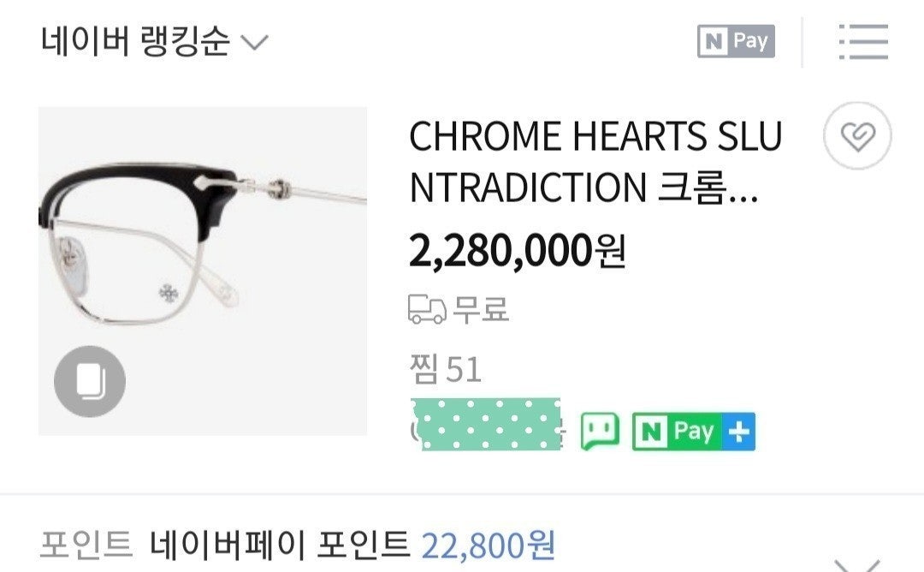Toggle the gray N Pay filter badge
This screenshot has width=924, height=572.
pyautogui.click(x=736, y=41)
